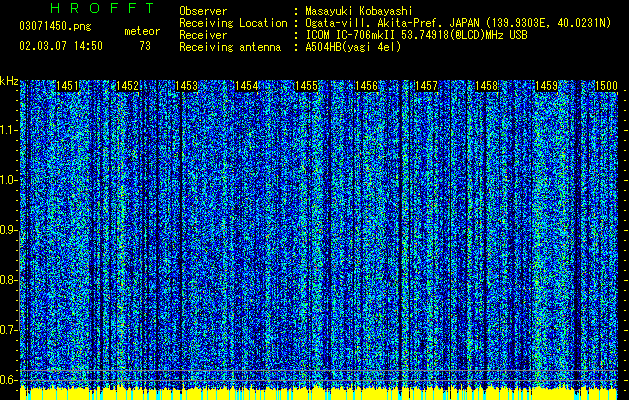The width and height of the screenshot is (629, 400).
Task: Click the Receiving antenna label
Action: 230,47
